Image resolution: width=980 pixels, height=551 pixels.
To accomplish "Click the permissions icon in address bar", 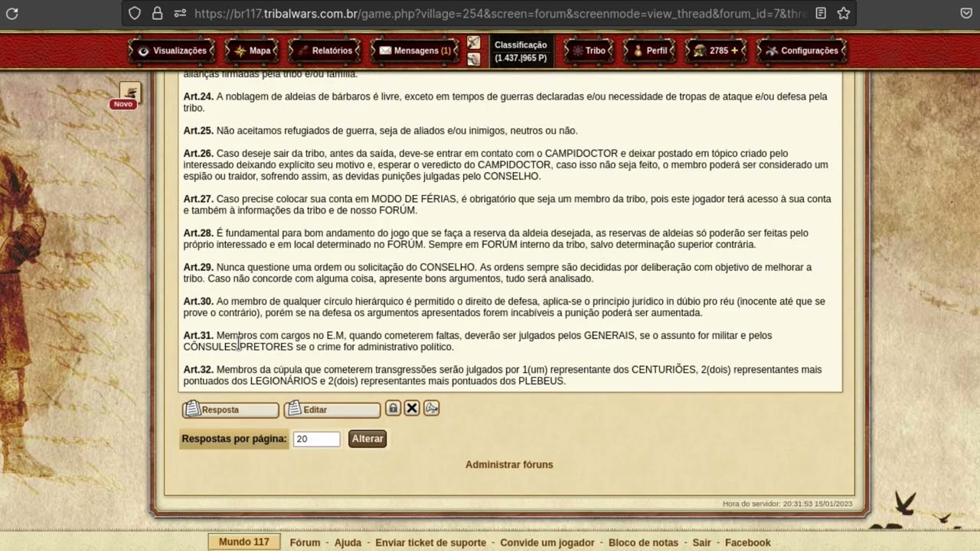I will (x=180, y=13).
